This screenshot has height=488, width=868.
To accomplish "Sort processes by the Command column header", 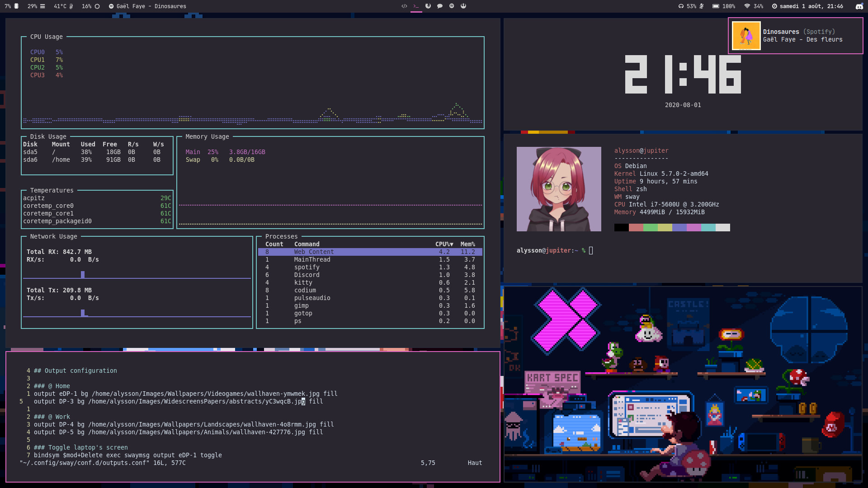I will 307,244.
